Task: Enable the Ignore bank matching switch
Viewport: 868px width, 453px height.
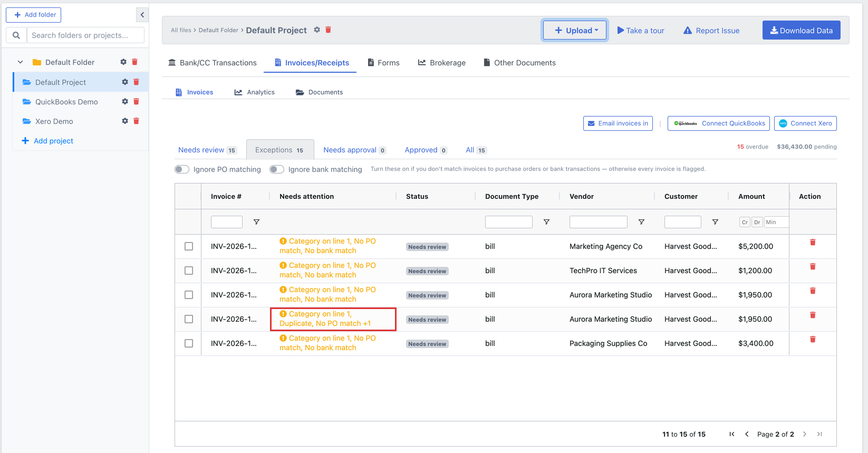Action: pos(277,169)
